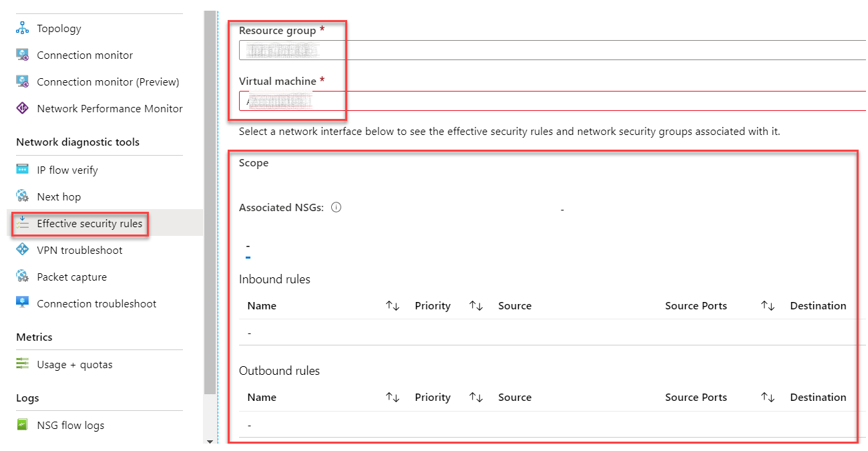
Task: Click the NSG flow logs icon
Action: coord(23,425)
